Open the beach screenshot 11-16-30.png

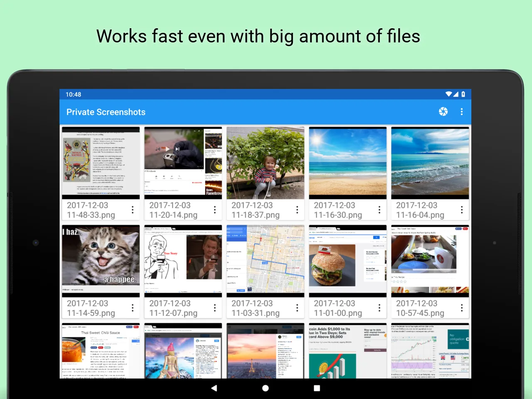[x=347, y=162]
